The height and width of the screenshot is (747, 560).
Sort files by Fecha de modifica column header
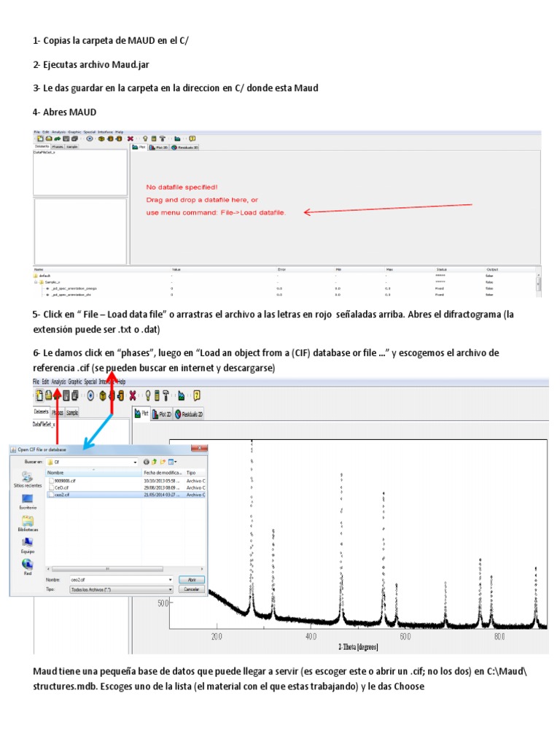[163, 473]
